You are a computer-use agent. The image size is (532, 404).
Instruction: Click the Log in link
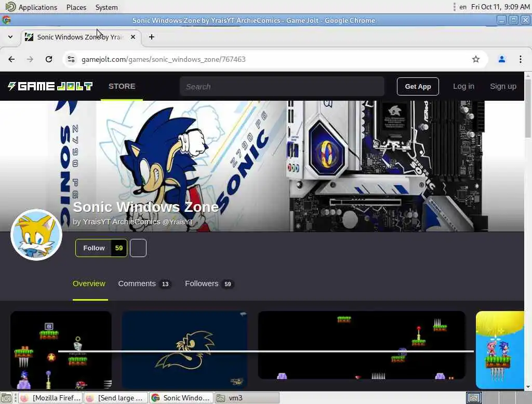click(x=463, y=86)
